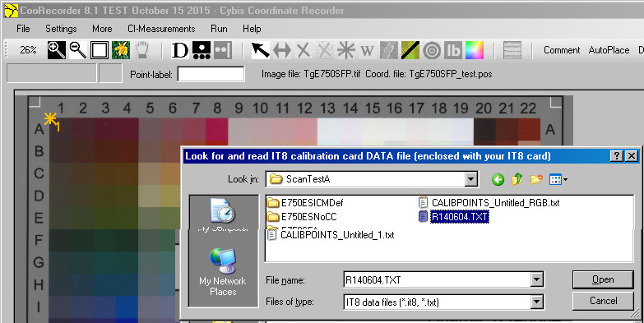The height and width of the screenshot is (323, 644).
Task: Expand the Files of type dropdown
Action: click(x=536, y=302)
